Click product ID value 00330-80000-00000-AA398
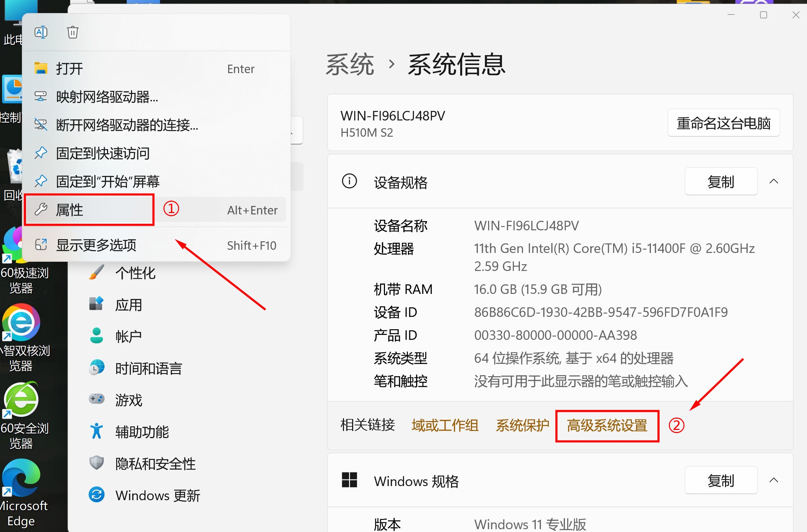This screenshot has height=532, width=807. [556, 335]
